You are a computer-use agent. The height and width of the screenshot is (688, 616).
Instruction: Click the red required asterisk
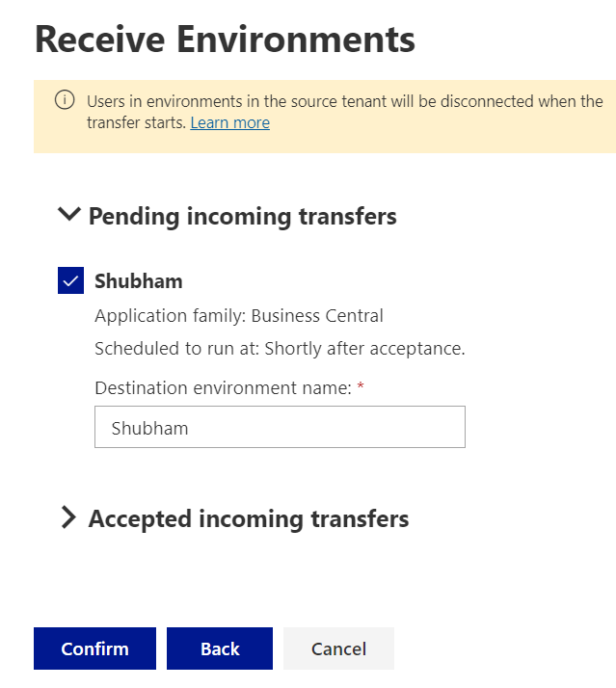(x=361, y=385)
